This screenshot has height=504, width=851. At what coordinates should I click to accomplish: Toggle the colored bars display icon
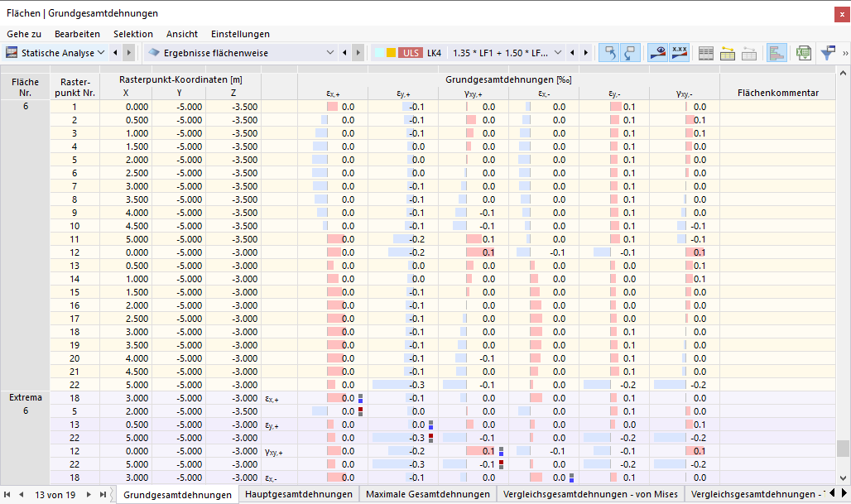[x=776, y=53]
